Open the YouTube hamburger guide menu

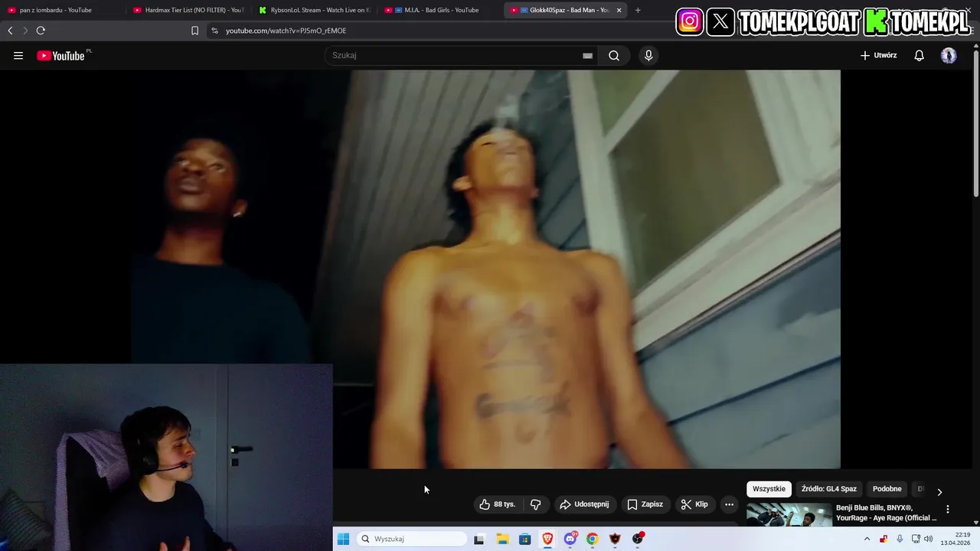pyautogui.click(x=18, y=55)
